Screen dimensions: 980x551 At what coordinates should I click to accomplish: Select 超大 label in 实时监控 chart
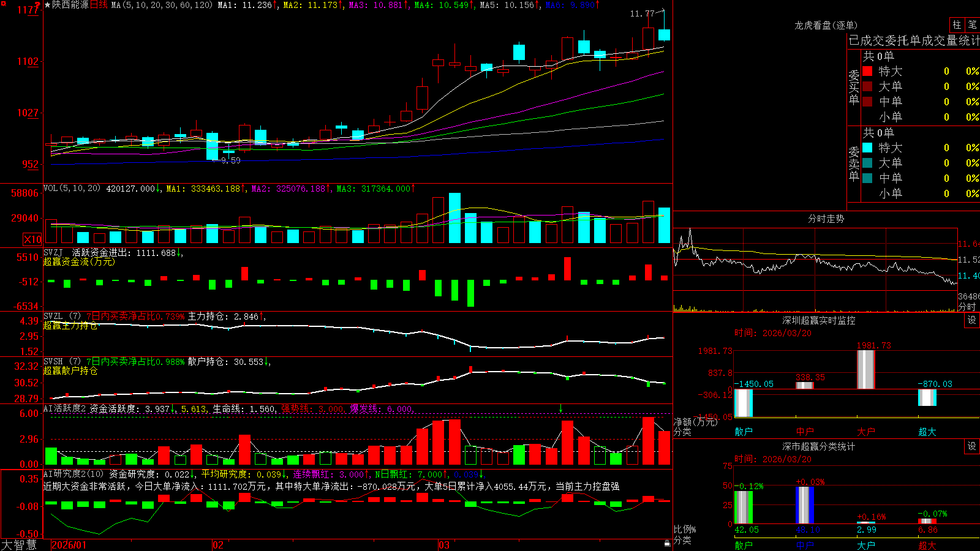click(927, 432)
